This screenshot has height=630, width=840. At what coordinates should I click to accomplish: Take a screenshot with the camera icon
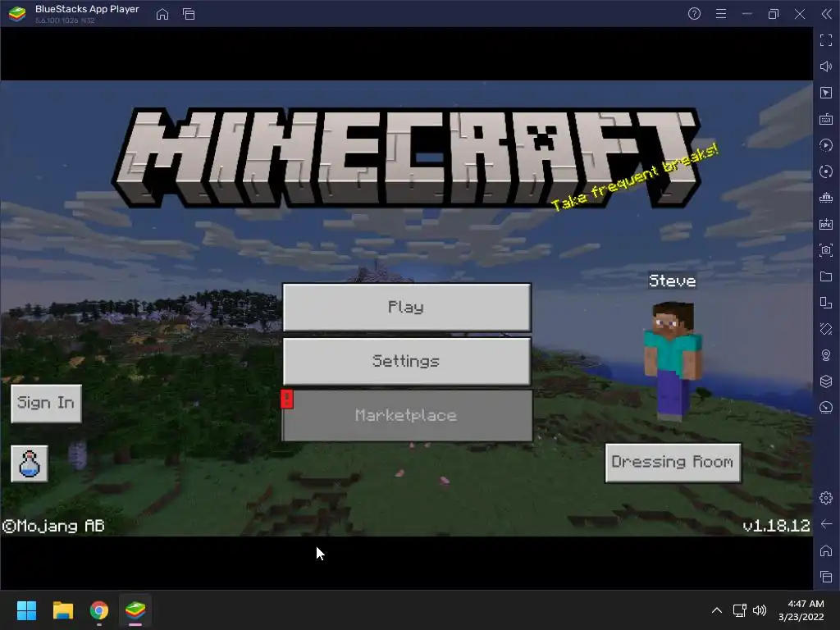click(x=825, y=250)
